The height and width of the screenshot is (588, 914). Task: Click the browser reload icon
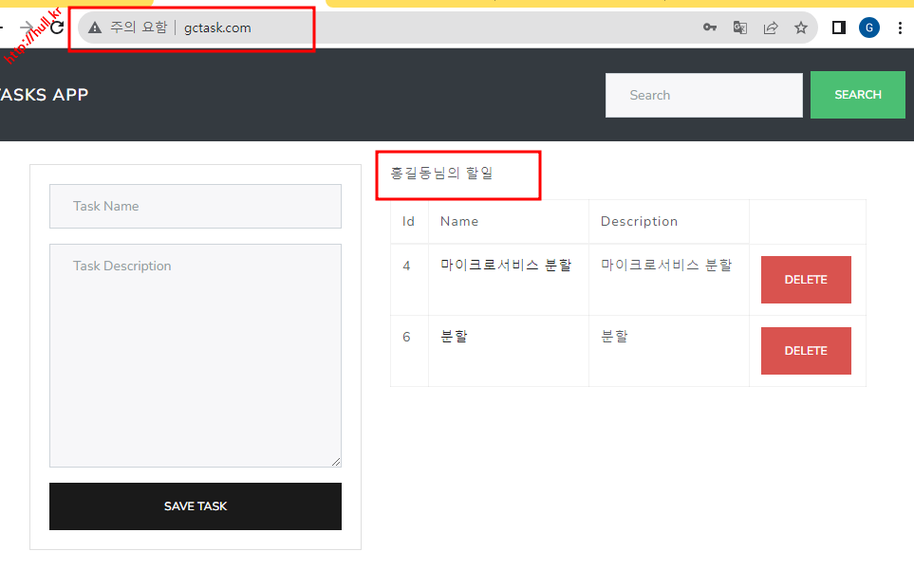(x=57, y=28)
